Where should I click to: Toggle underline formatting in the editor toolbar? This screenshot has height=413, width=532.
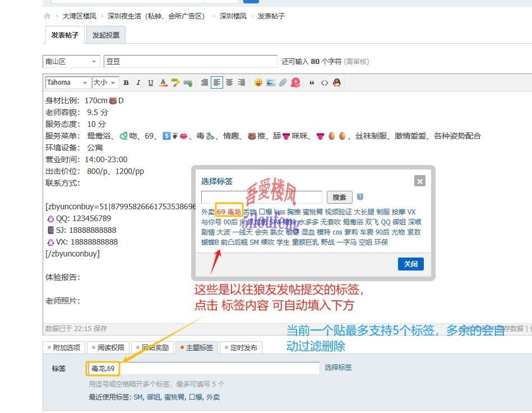(x=151, y=82)
